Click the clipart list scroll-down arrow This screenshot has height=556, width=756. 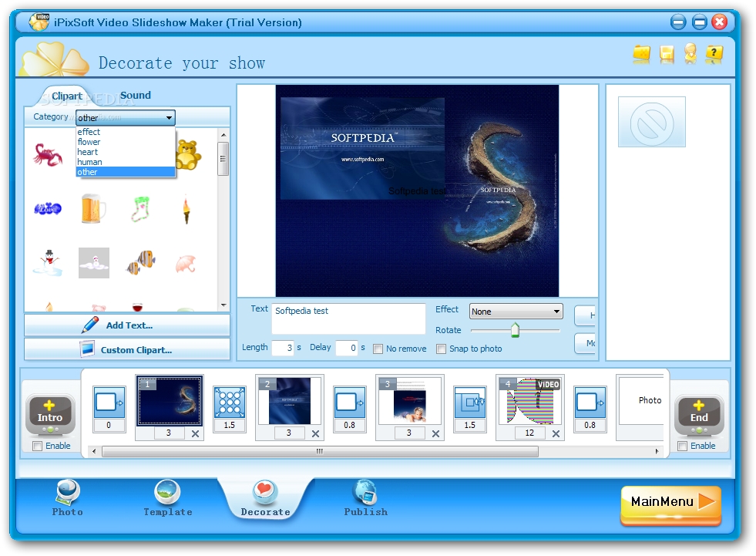coord(223,305)
